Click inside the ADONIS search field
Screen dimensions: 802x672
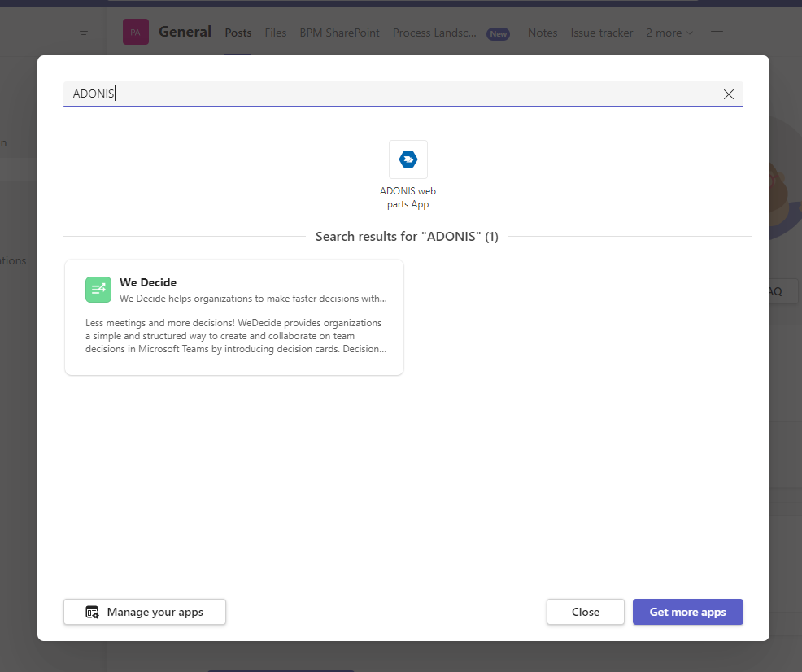390,94
